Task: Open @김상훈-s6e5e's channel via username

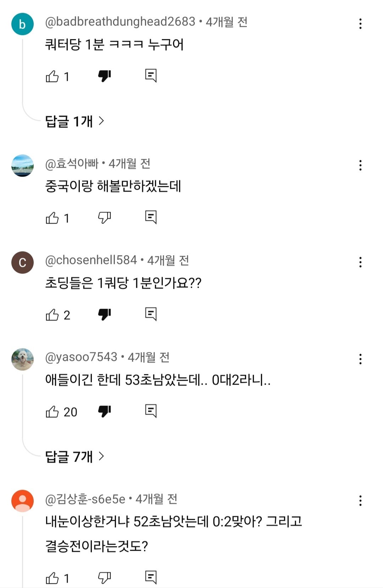Action: [x=85, y=499]
